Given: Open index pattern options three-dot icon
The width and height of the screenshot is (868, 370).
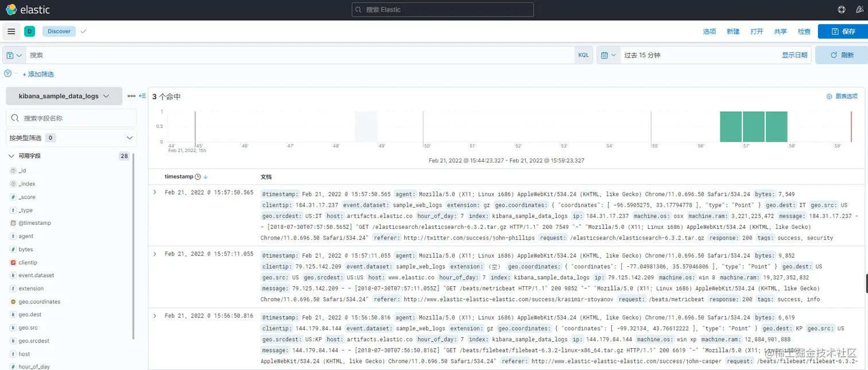Looking at the screenshot, I should (x=131, y=96).
